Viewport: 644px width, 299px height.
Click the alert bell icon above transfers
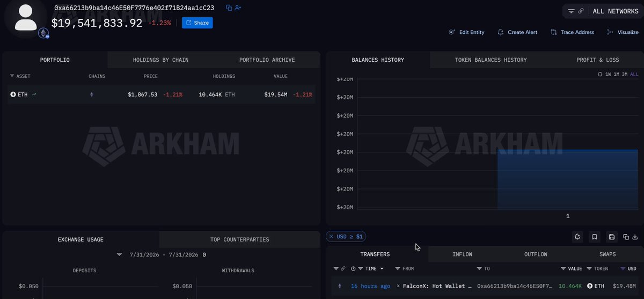[x=577, y=236]
